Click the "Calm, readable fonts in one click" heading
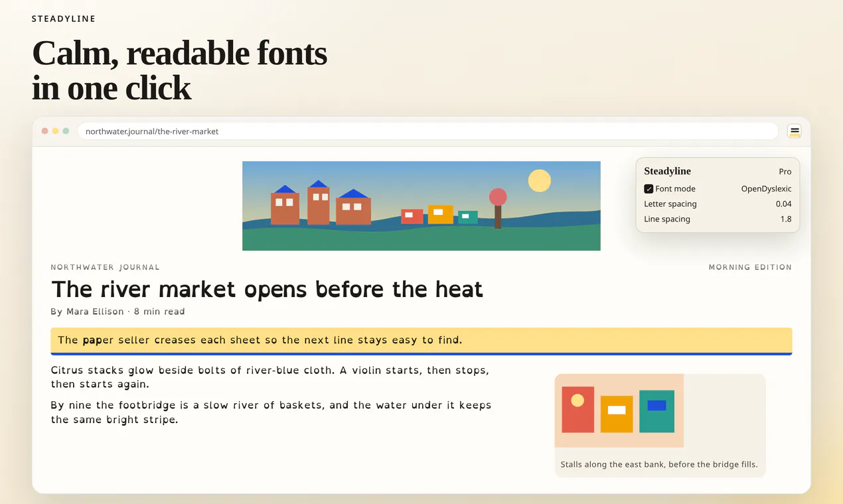 [x=179, y=70]
